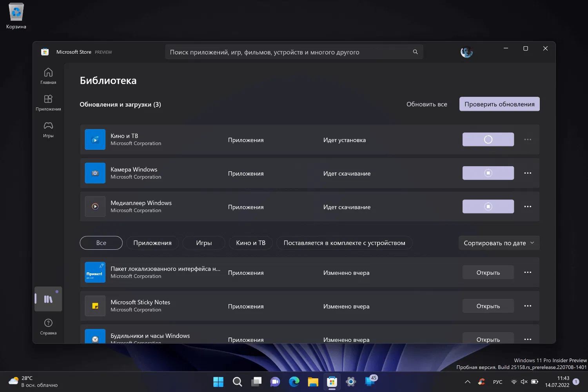Open the Apps (Приложения) sidebar section
Viewport: 588px width, 392px height.
coord(48,103)
